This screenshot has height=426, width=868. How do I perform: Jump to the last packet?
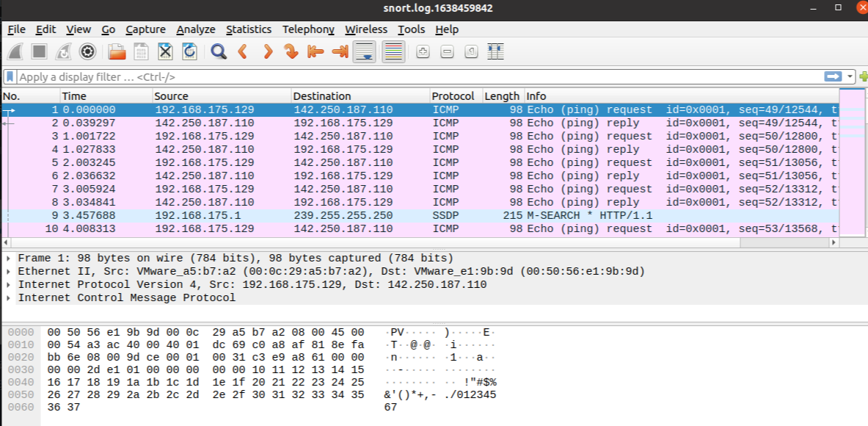coord(340,51)
